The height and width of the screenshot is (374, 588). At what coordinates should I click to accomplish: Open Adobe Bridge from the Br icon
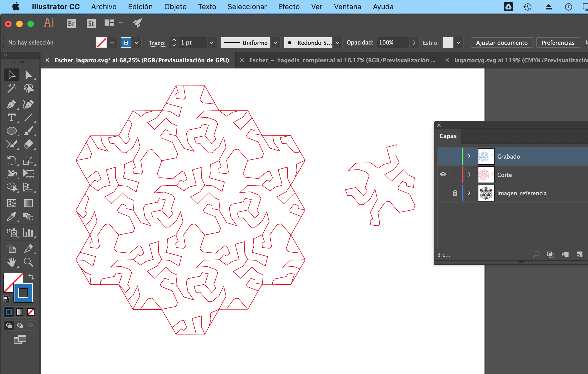click(71, 23)
